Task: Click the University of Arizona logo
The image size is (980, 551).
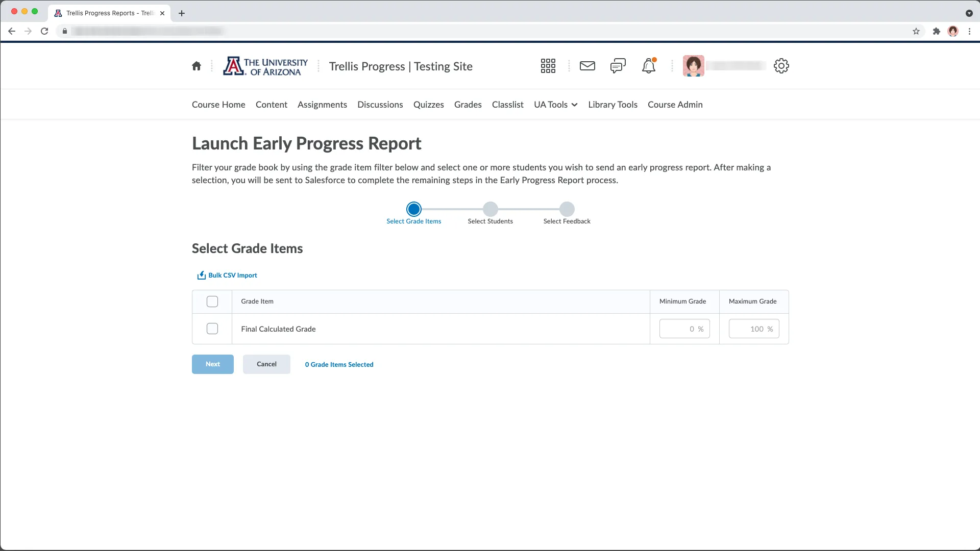Action: point(265,66)
